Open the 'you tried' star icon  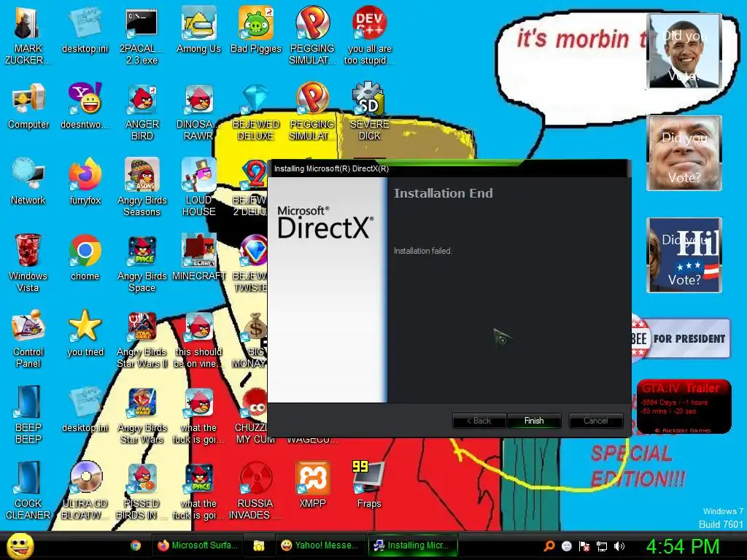coord(85,333)
